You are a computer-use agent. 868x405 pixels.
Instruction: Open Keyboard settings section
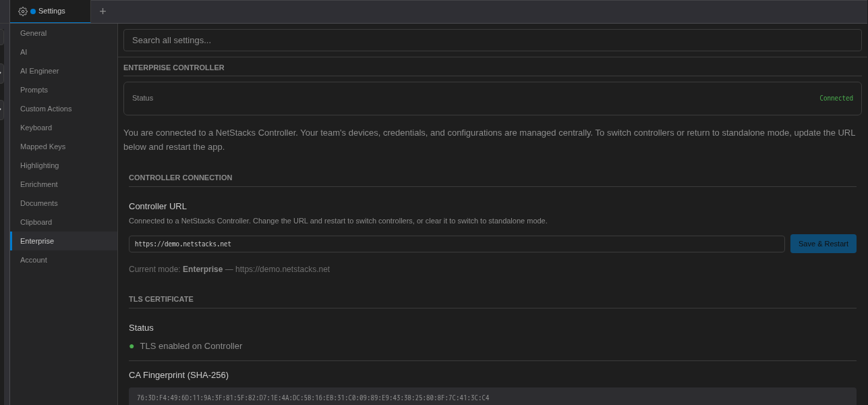tap(64, 128)
